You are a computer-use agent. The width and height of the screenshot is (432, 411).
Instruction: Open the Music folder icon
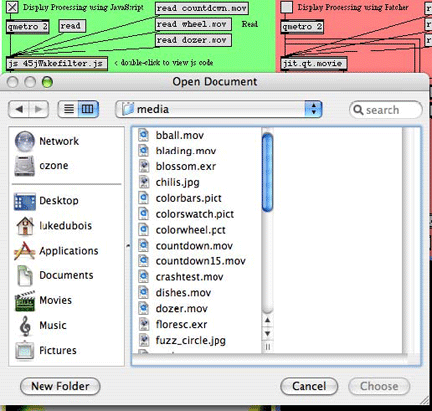point(25,325)
